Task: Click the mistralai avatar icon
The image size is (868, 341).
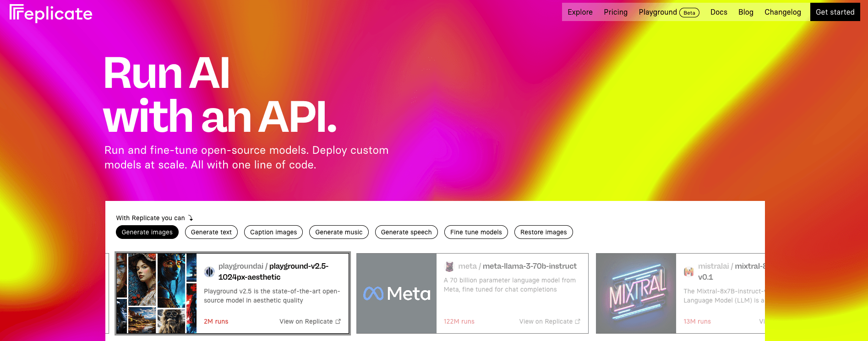Action: tap(688, 272)
